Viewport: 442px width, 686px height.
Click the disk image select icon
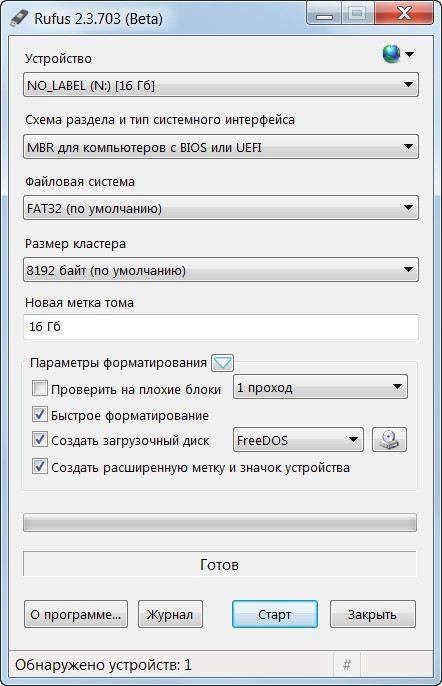click(x=389, y=440)
